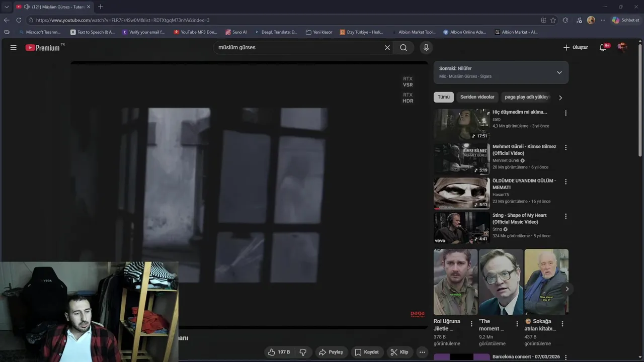
Task: Select Seriden videolar filter chip
Action: (x=477, y=97)
